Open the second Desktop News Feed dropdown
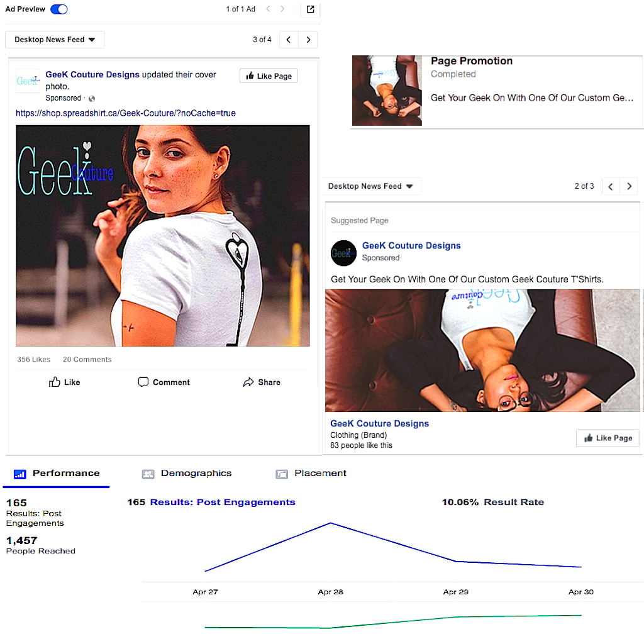644x644 pixels. tap(371, 186)
